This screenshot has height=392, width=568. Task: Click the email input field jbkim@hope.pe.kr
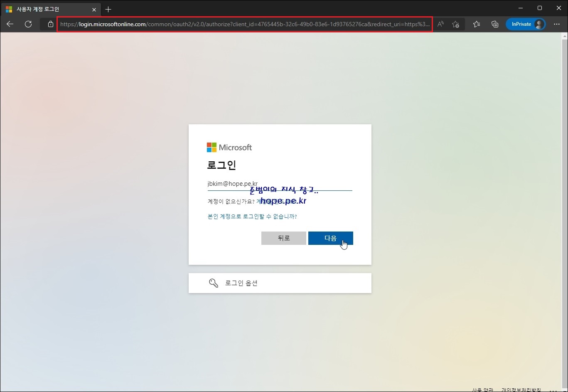pyautogui.click(x=280, y=184)
